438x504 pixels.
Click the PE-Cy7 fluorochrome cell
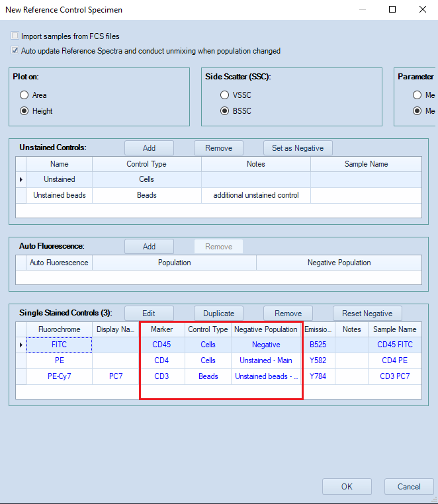59,376
